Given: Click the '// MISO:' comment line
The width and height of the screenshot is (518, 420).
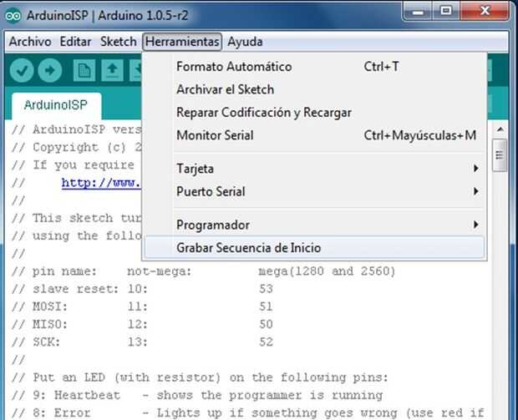Looking at the screenshot, I should point(142,325).
